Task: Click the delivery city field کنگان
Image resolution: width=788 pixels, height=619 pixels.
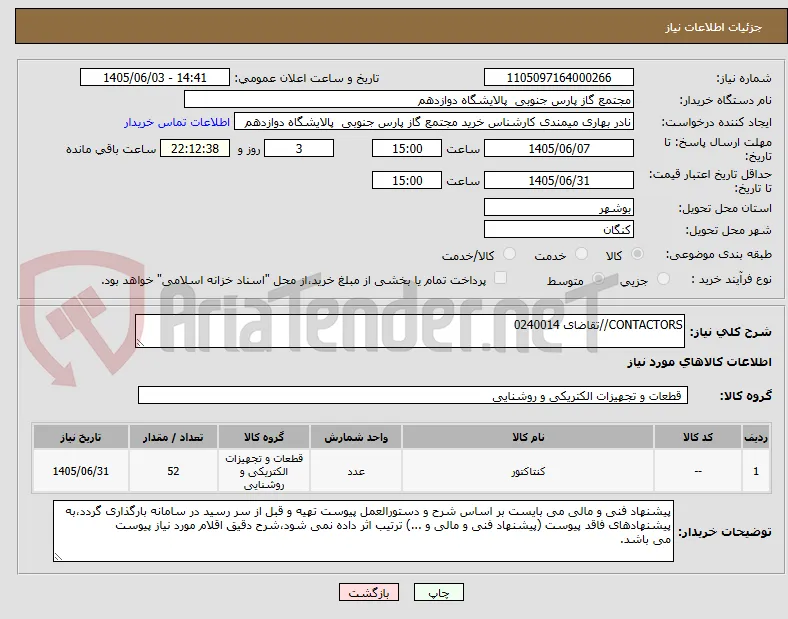Action: [x=558, y=229]
